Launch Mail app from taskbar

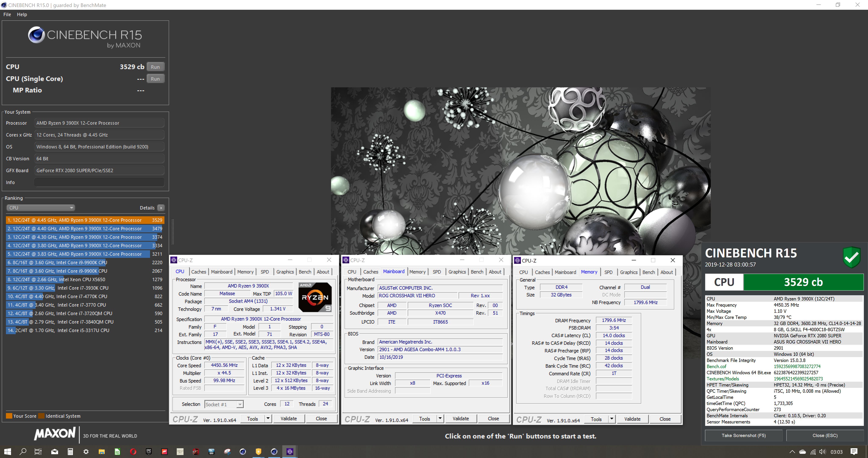(x=54, y=452)
